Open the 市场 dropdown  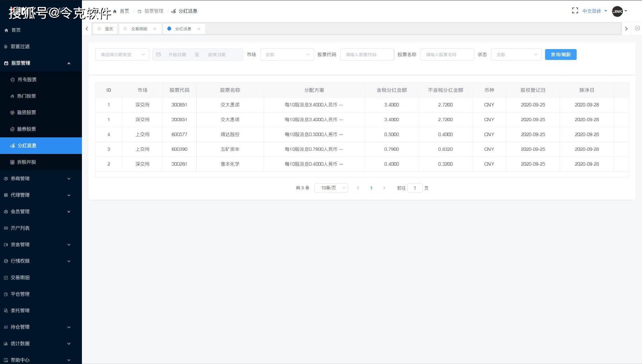(x=287, y=55)
